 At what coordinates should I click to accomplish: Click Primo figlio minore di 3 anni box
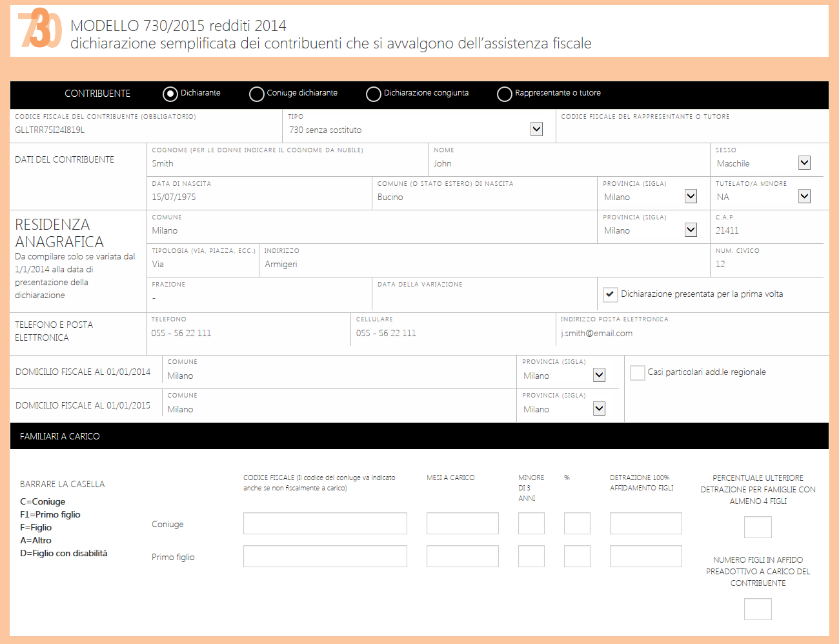click(x=531, y=556)
